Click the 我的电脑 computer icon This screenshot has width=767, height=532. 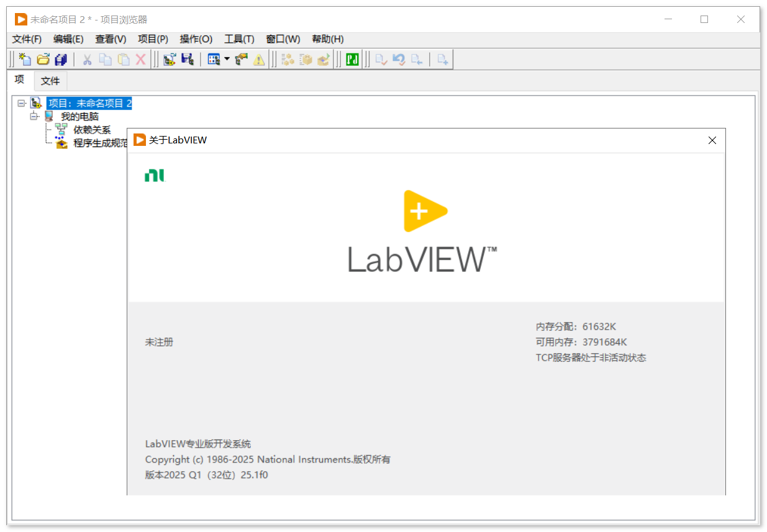(48, 116)
